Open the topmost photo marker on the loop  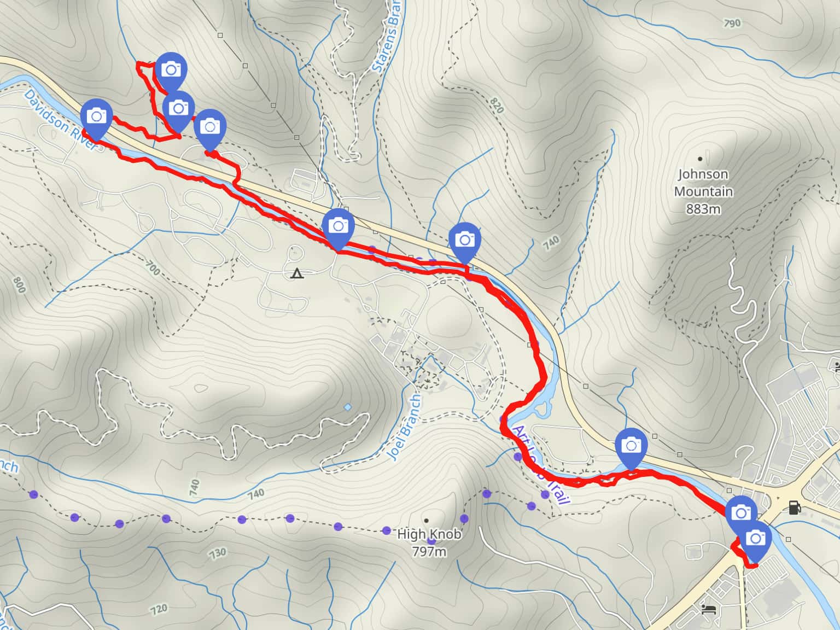(x=171, y=71)
